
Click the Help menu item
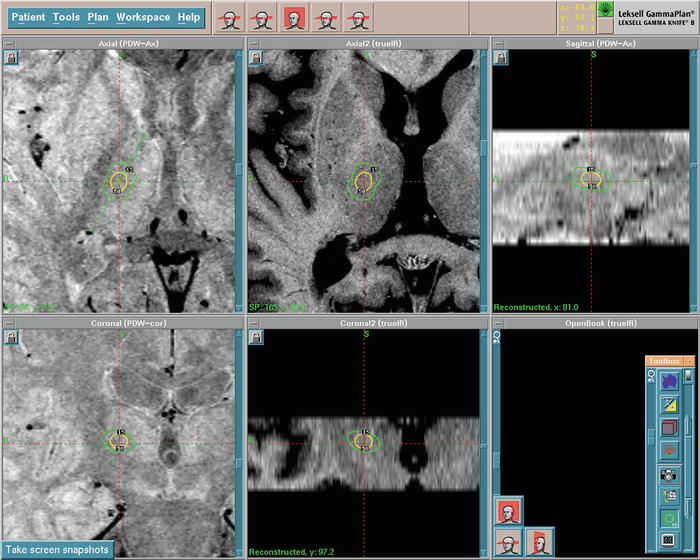(x=188, y=17)
